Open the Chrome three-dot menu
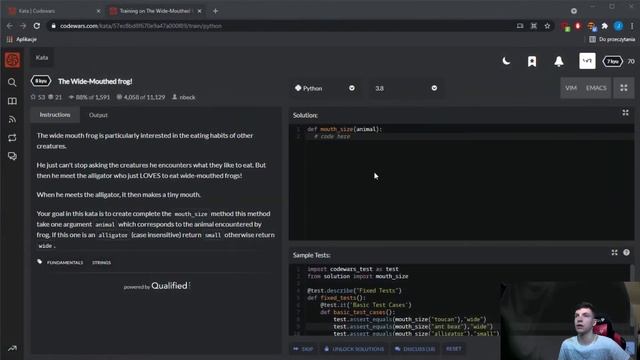Viewport: 640px width, 360px height. pos(632,26)
